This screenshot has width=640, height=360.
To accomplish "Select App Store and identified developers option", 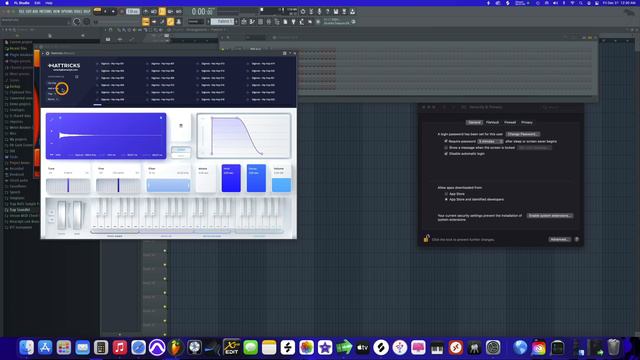I will click(446, 199).
